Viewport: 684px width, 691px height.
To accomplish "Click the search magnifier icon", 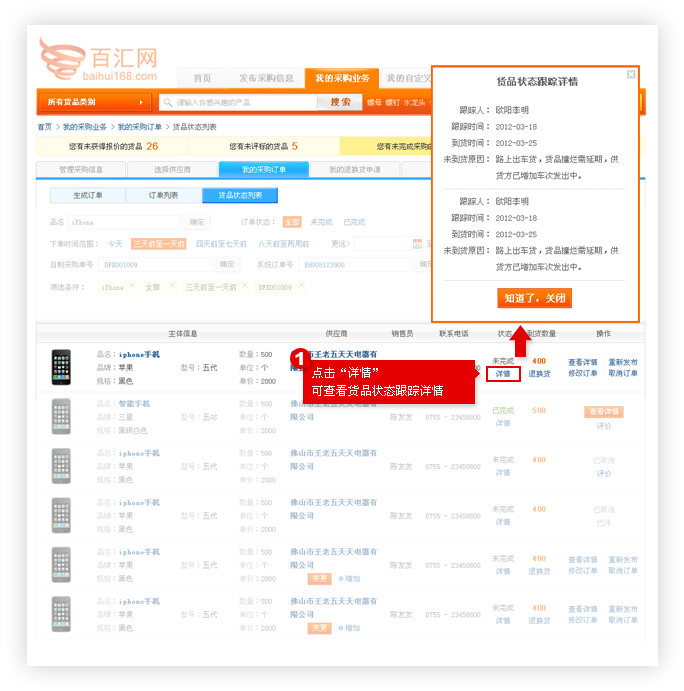I will pos(167,102).
